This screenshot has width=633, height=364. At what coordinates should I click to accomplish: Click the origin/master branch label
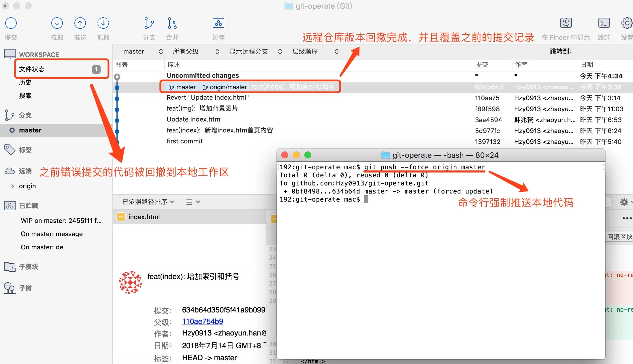tap(225, 87)
